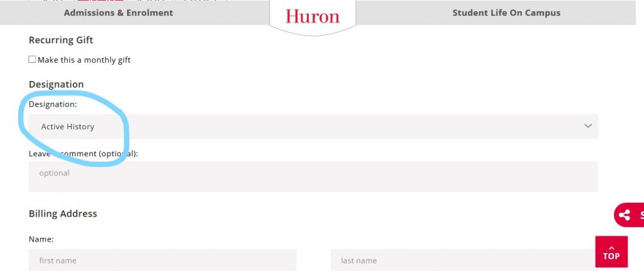Screen dimensions: 644x275
Task: Click into the first name field
Action: coord(162,261)
